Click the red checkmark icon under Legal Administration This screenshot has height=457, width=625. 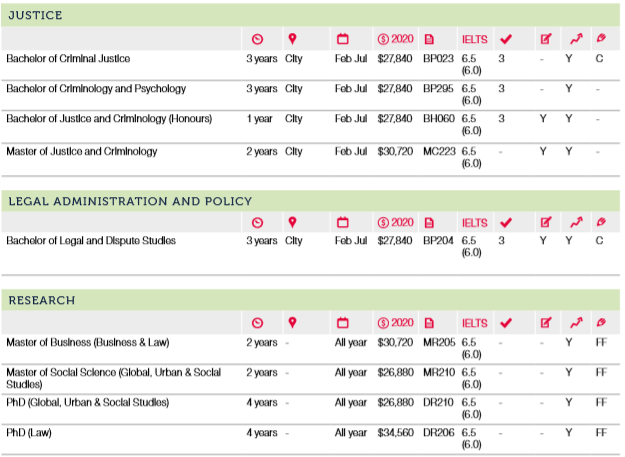click(506, 222)
